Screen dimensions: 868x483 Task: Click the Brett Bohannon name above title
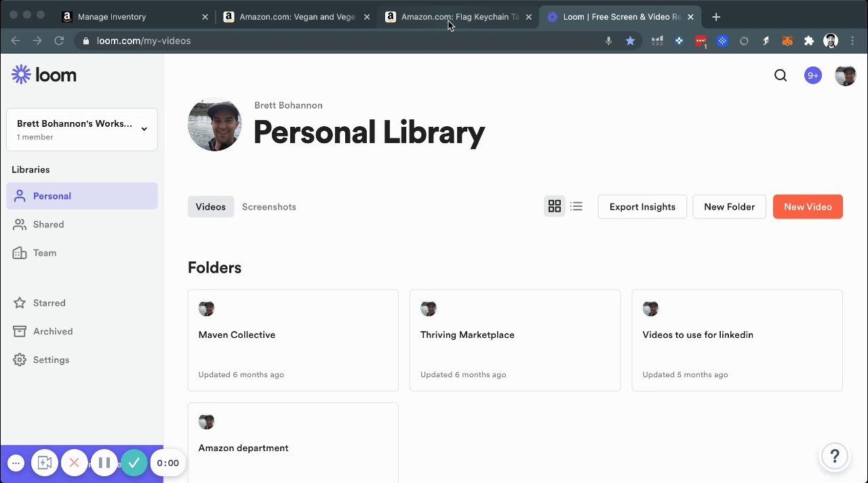288,105
